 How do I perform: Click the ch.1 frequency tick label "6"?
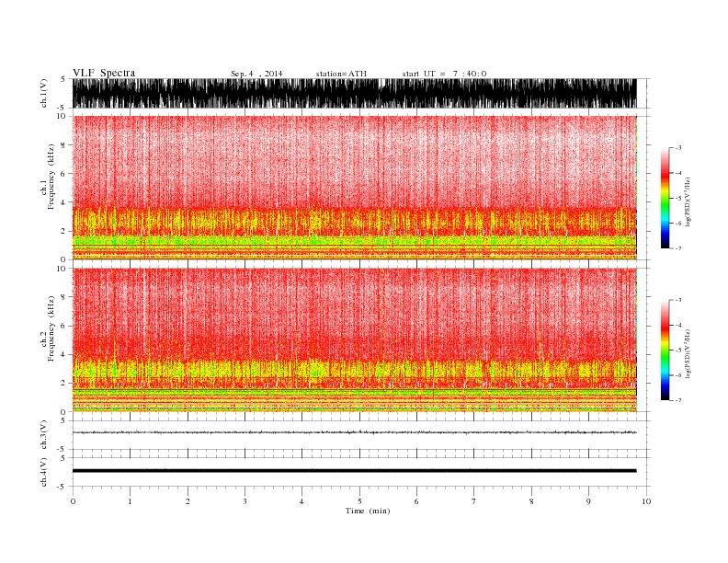tap(63, 174)
